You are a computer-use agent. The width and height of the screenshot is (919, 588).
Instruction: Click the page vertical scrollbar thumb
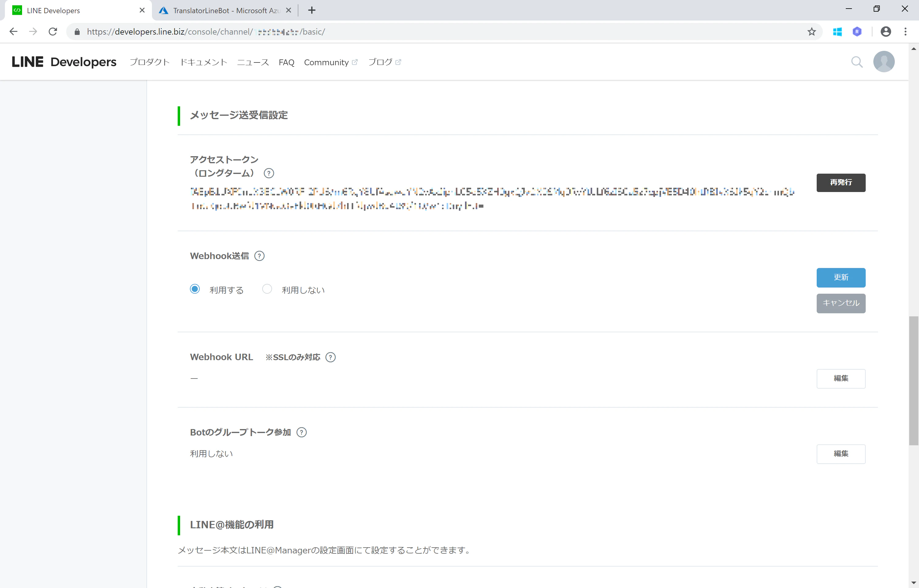coord(914,381)
